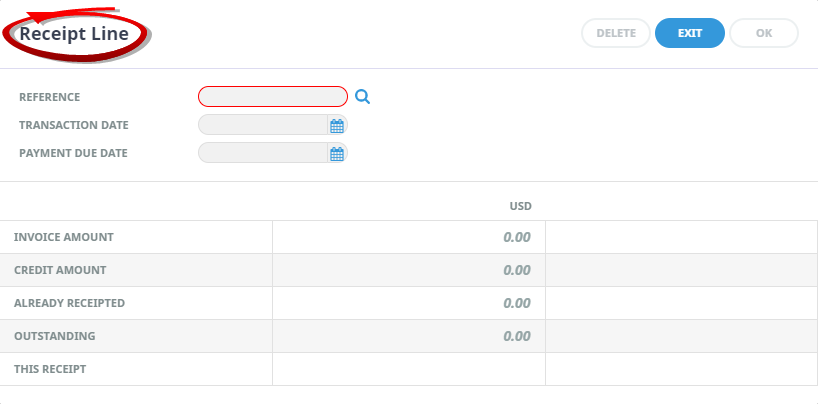The width and height of the screenshot is (818, 404).
Task: Select the Outstanding value cell
Action: pyautogui.click(x=409, y=336)
